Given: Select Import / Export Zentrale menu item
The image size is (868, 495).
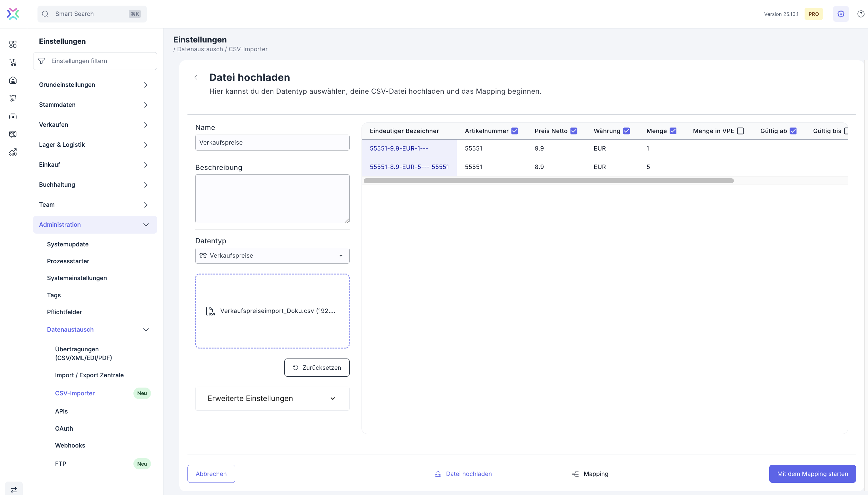Looking at the screenshot, I should (89, 375).
